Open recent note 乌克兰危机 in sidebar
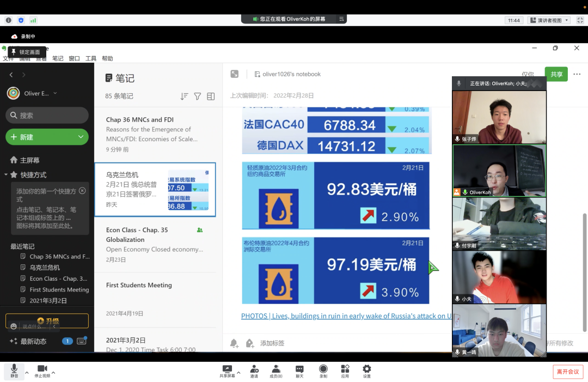The height and width of the screenshot is (382, 588). click(40, 268)
